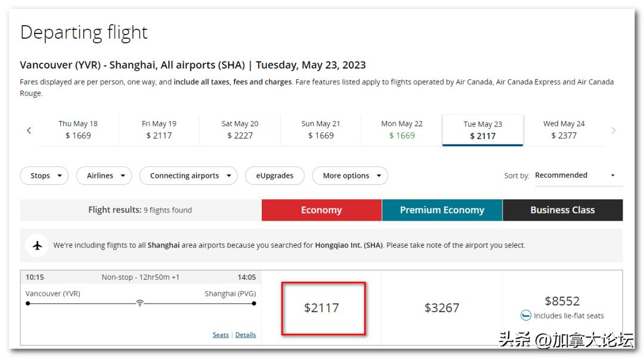
Task: Switch to Business Class tab
Action: coord(562,210)
